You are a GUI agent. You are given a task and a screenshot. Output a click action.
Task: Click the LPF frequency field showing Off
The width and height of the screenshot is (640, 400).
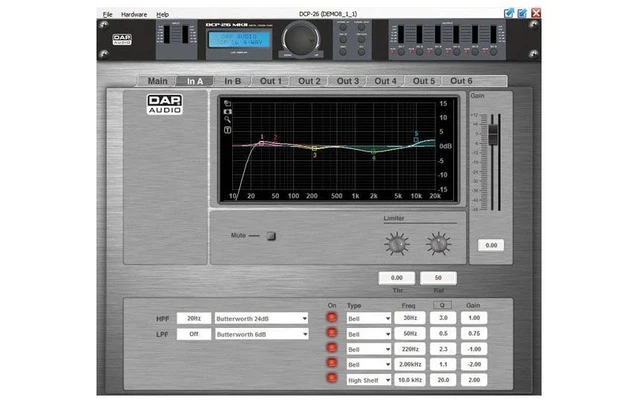point(194,334)
